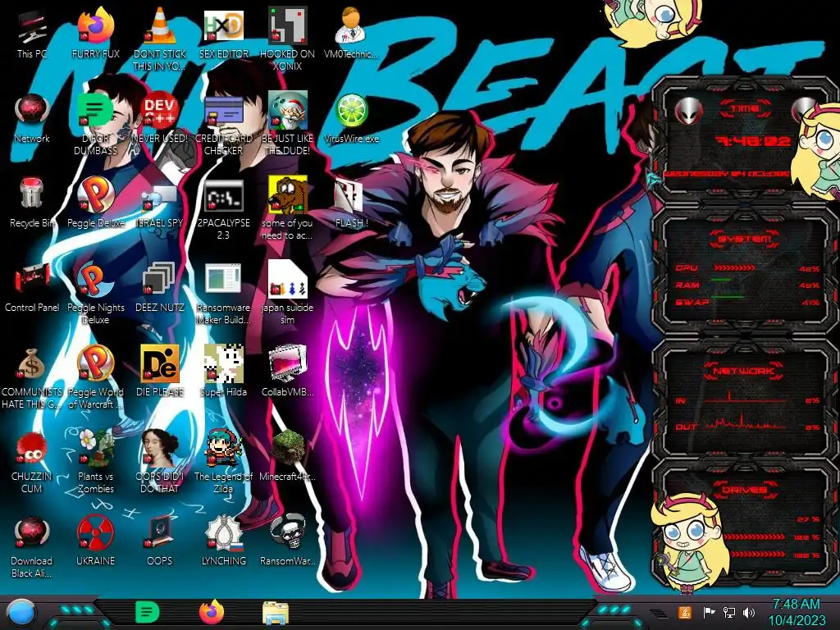Click the SWAP usage bar in widget
Screen dimensions: 840x630
click(x=728, y=296)
